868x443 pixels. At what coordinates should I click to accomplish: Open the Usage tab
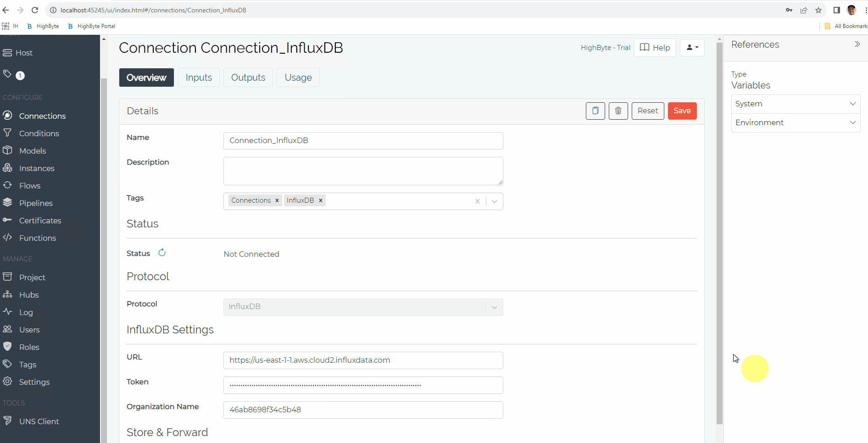298,77
